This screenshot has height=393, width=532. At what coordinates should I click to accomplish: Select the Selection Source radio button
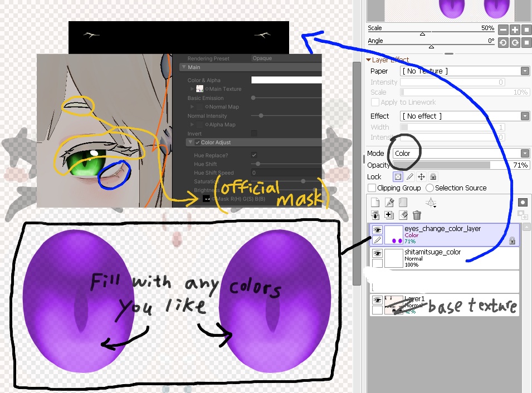click(x=429, y=188)
